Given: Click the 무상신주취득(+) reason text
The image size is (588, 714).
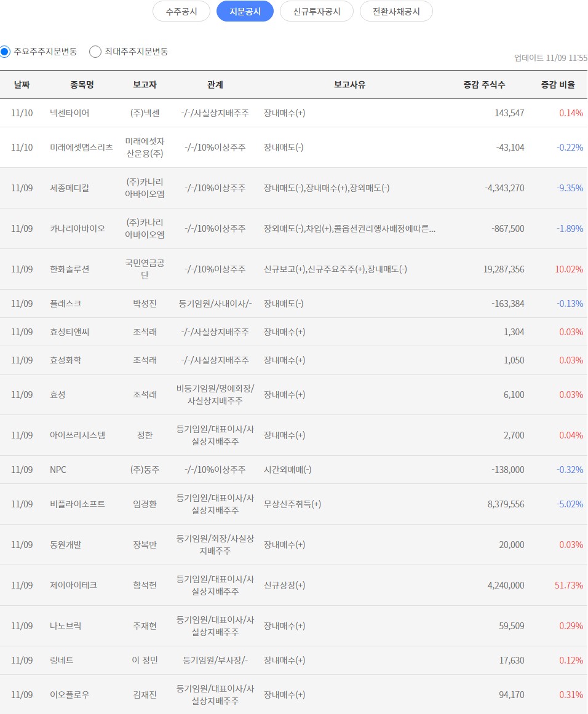Looking at the screenshot, I should click(x=292, y=504).
